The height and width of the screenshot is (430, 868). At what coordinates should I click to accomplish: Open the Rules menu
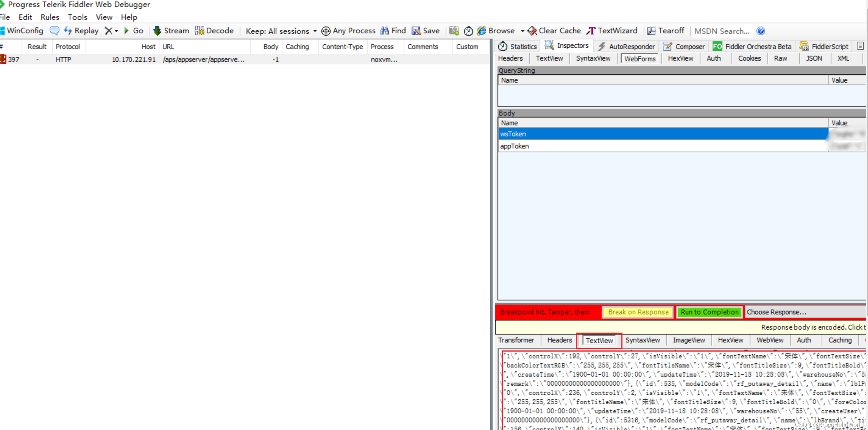pyautogui.click(x=50, y=17)
